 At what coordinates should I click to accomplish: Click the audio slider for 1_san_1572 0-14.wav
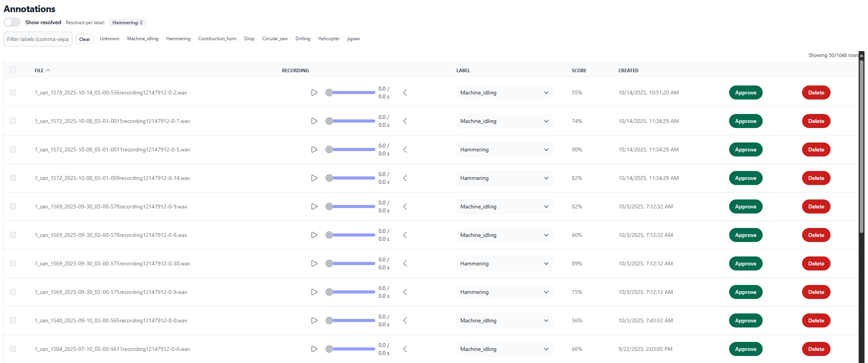tap(351, 178)
